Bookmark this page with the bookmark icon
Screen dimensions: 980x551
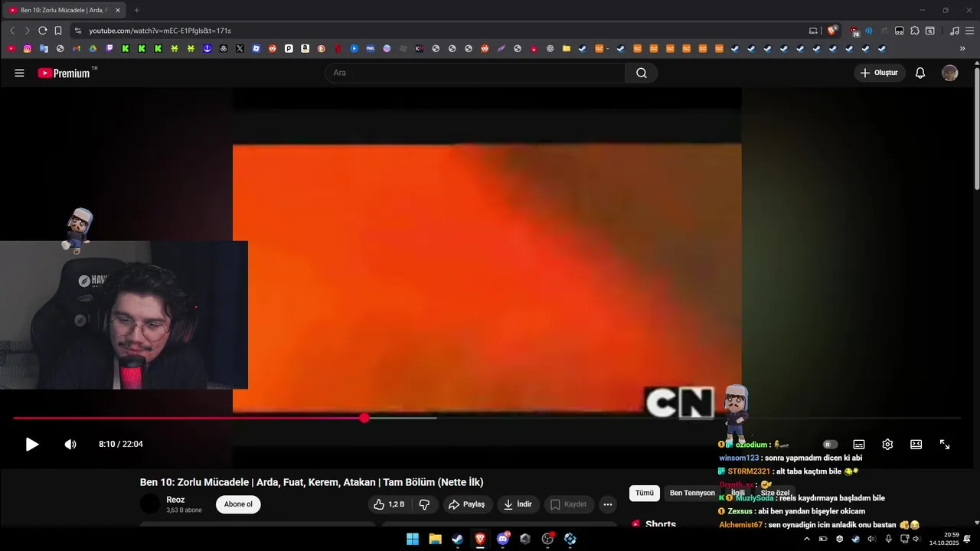58,31
